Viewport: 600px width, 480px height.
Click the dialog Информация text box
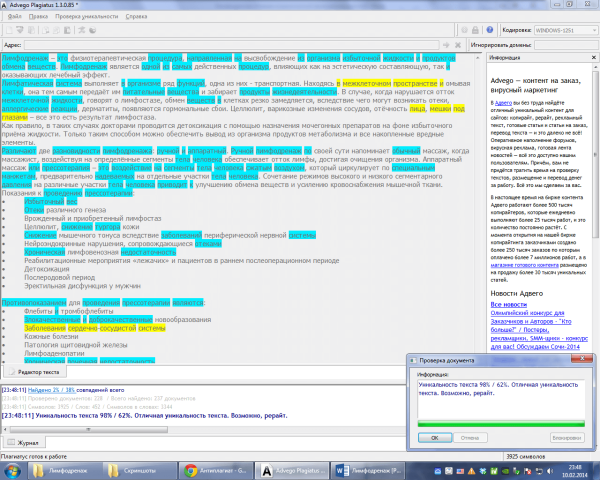[x=501, y=399]
